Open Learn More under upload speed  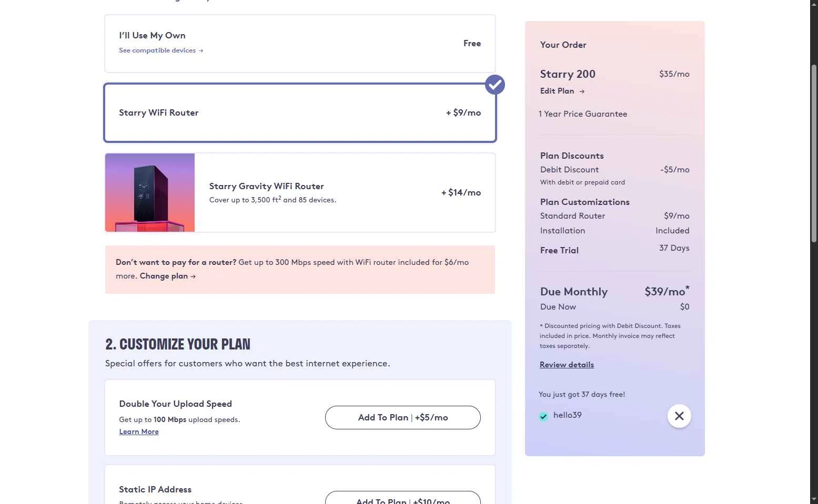point(139,431)
